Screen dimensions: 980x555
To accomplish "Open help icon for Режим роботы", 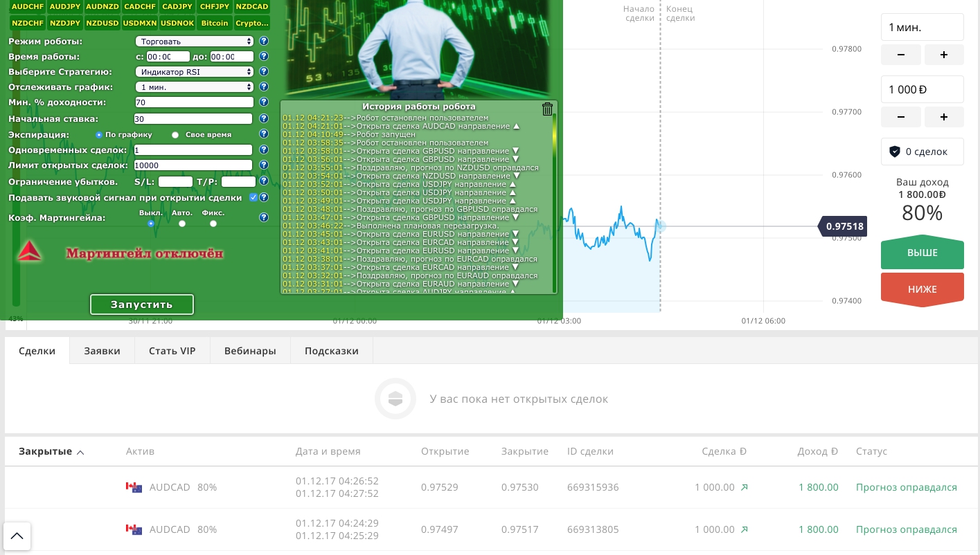I will click(263, 42).
